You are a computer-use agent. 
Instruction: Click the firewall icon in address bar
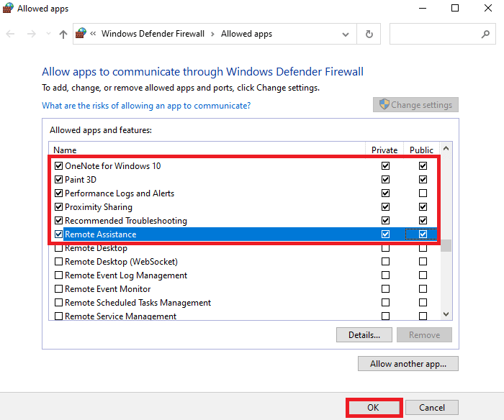(81, 33)
